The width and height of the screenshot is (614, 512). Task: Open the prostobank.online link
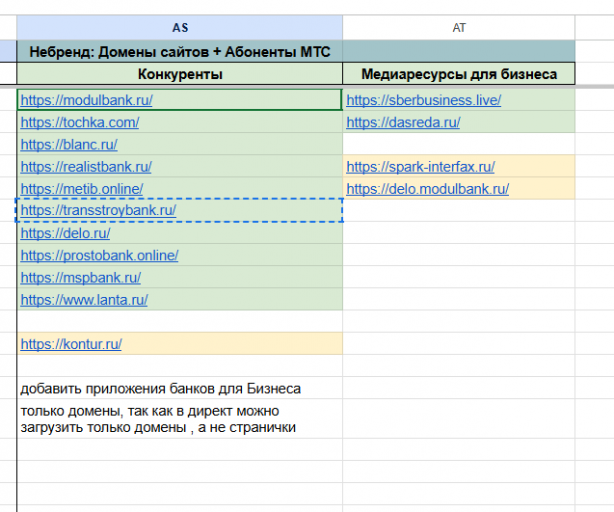[99, 256]
